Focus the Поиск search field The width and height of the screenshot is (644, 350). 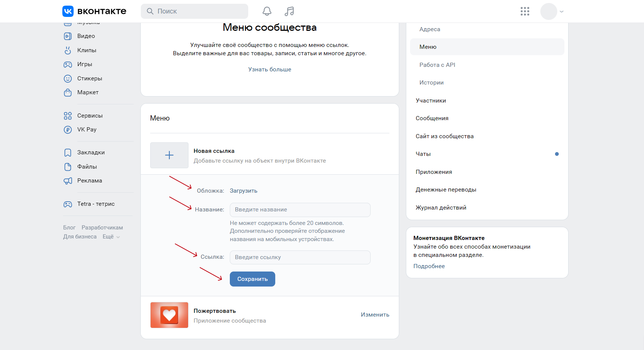point(195,11)
